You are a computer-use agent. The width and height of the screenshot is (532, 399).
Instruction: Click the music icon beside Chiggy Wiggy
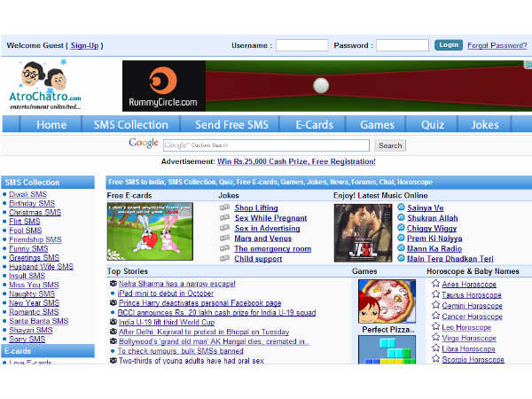coord(401,227)
